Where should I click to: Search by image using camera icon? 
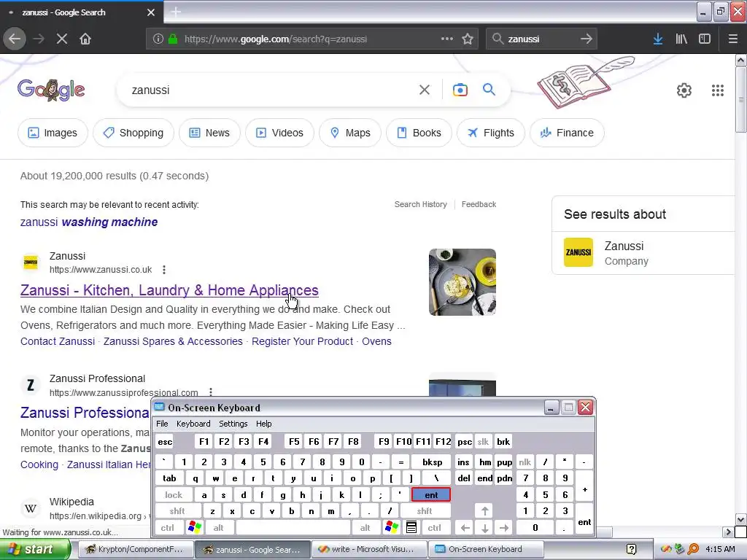click(x=460, y=90)
